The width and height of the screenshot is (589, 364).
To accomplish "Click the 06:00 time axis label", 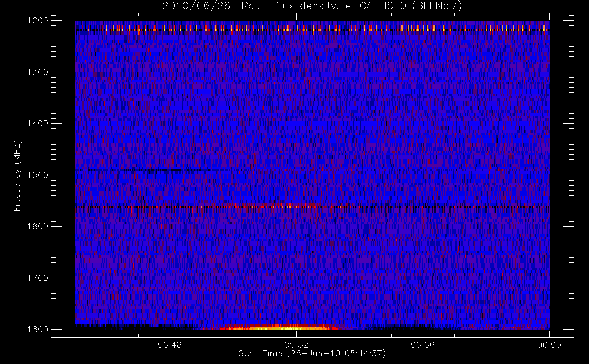I will (x=549, y=345).
